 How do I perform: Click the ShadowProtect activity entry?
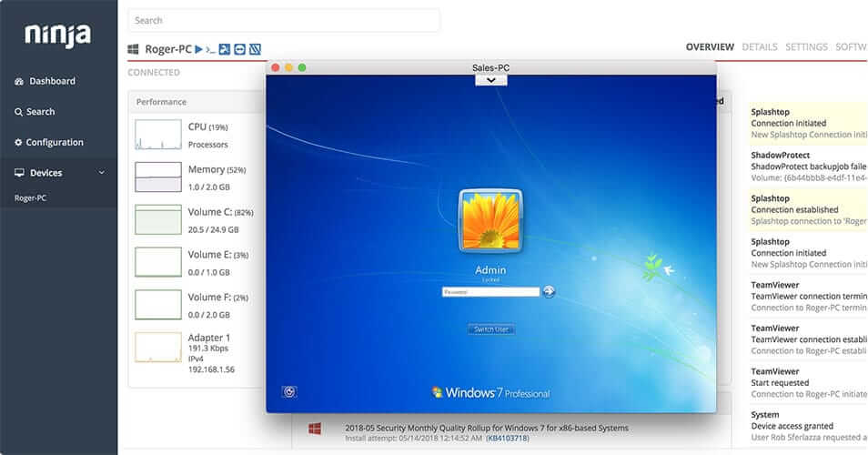808,166
